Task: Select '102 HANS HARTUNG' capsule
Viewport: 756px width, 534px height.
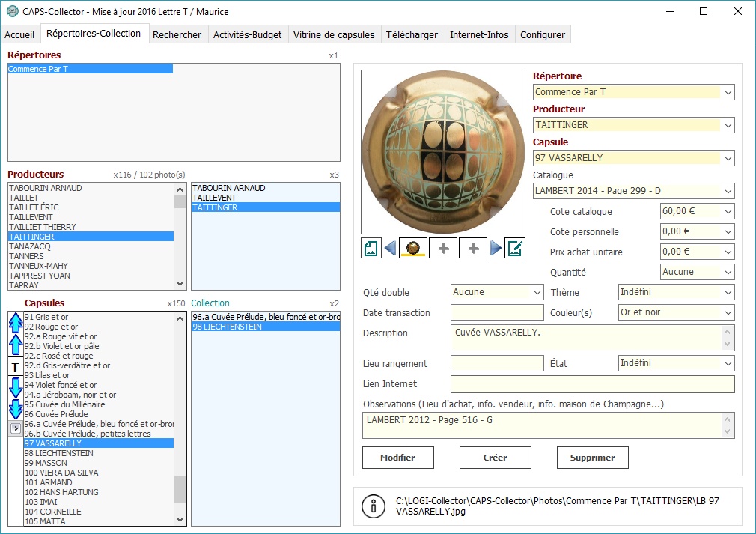Action: click(99, 492)
